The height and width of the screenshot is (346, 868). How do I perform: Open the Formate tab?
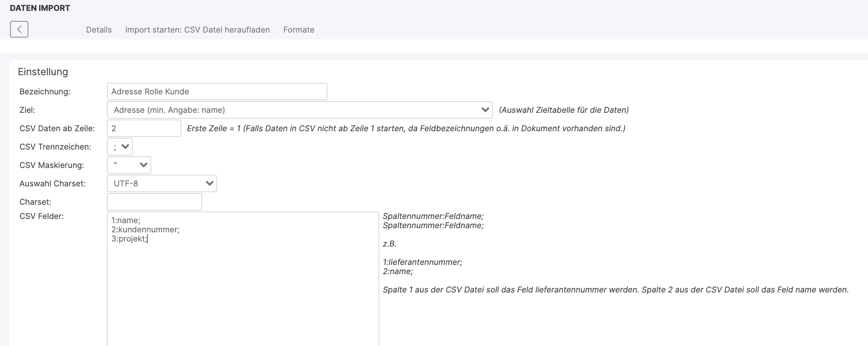tap(299, 30)
